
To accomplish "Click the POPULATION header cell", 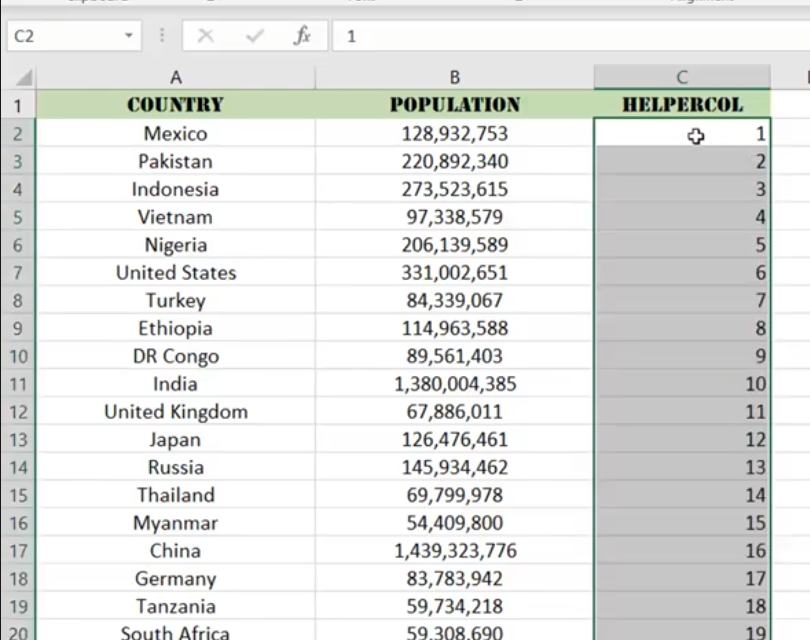I will [x=455, y=105].
